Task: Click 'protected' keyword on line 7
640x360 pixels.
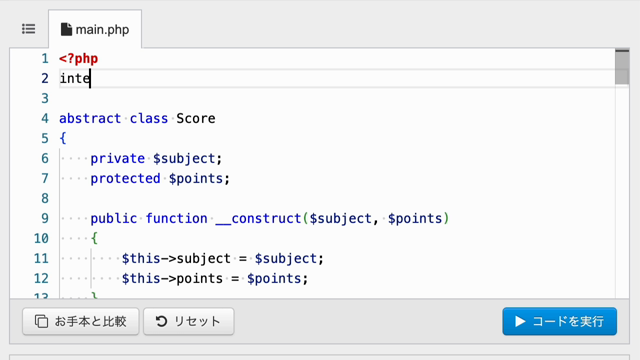Action: [125, 178]
